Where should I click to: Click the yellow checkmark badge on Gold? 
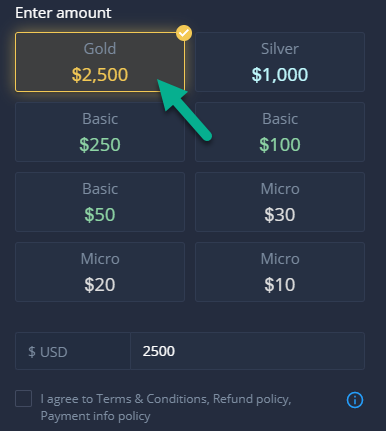click(184, 33)
